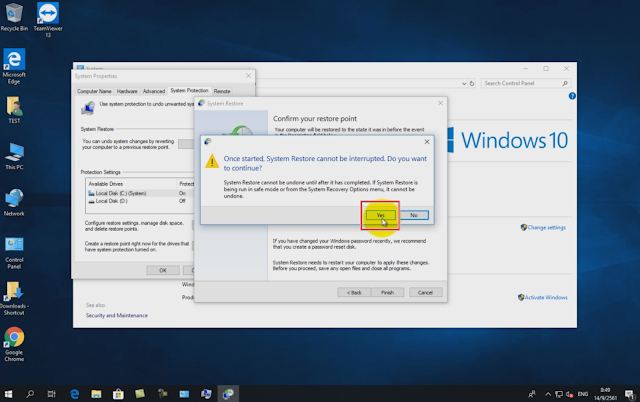The width and height of the screenshot is (640, 402).
Task: Open Control Panel help question icon
Action: 572,96
